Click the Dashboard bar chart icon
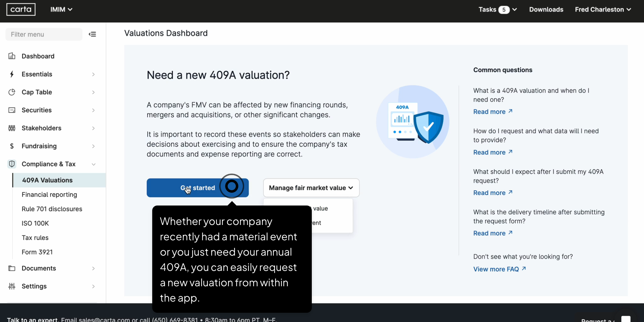 click(x=12, y=56)
